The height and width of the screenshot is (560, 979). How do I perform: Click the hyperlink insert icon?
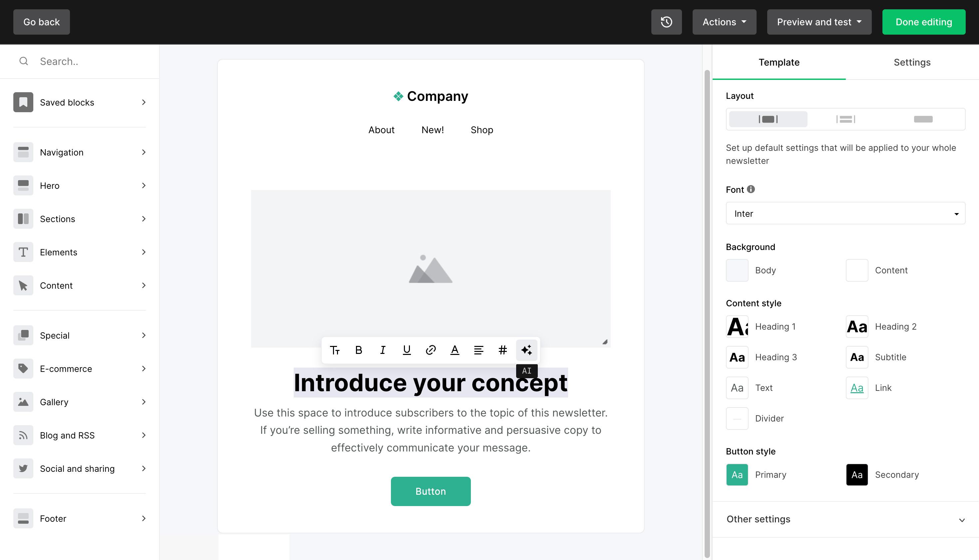[x=430, y=350]
